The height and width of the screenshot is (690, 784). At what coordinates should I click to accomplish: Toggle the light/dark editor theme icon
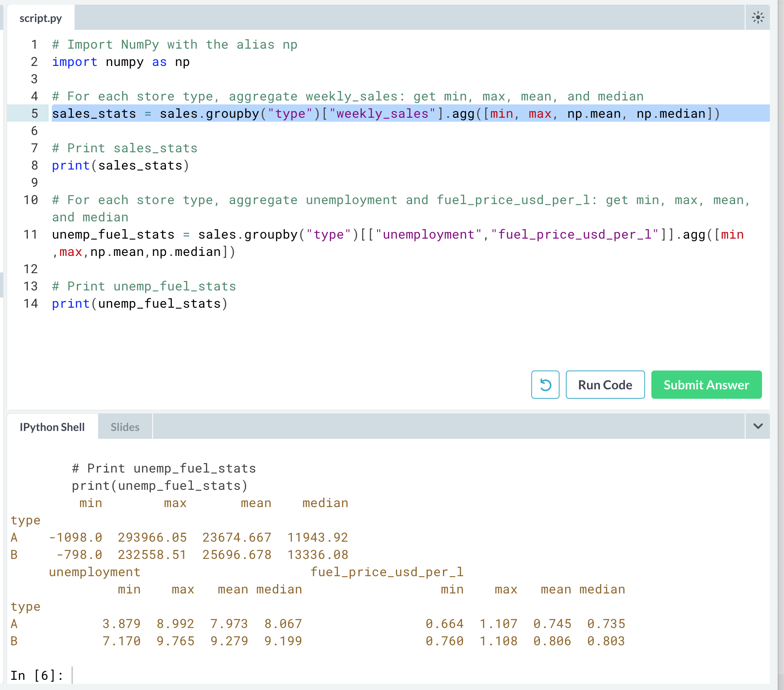coord(758,18)
